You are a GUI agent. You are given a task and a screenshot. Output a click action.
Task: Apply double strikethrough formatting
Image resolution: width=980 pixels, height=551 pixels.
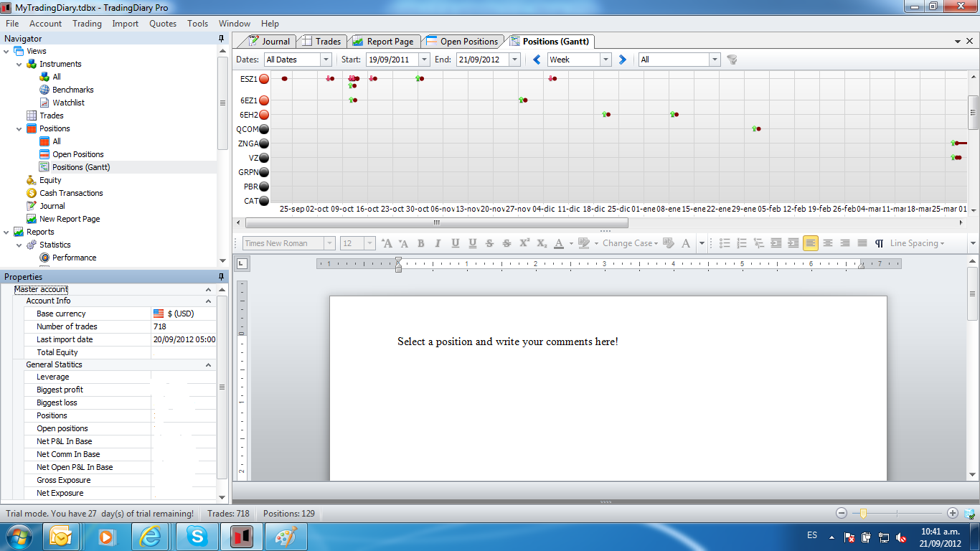pyautogui.click(x=507, y=243)
